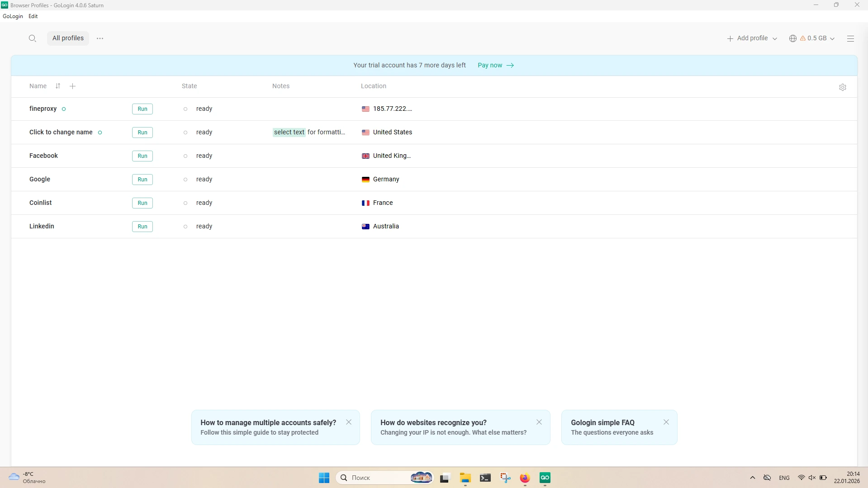Run the Google profile

[x=142, y=180]
